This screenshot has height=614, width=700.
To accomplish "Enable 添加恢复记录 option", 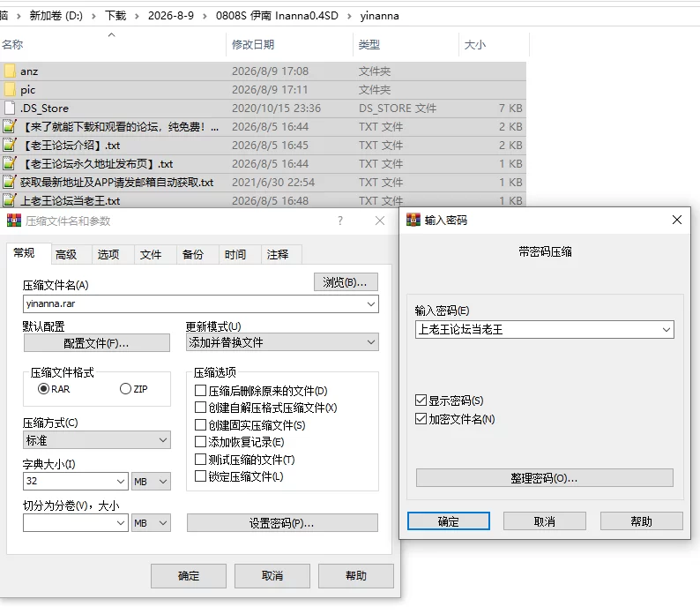I will 200,442.
